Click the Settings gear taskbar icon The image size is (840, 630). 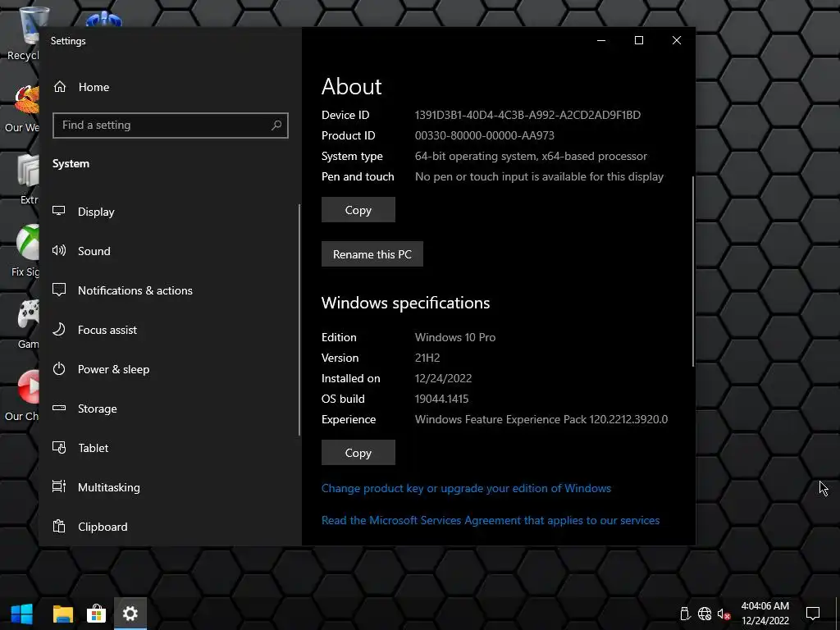[130, 614]
